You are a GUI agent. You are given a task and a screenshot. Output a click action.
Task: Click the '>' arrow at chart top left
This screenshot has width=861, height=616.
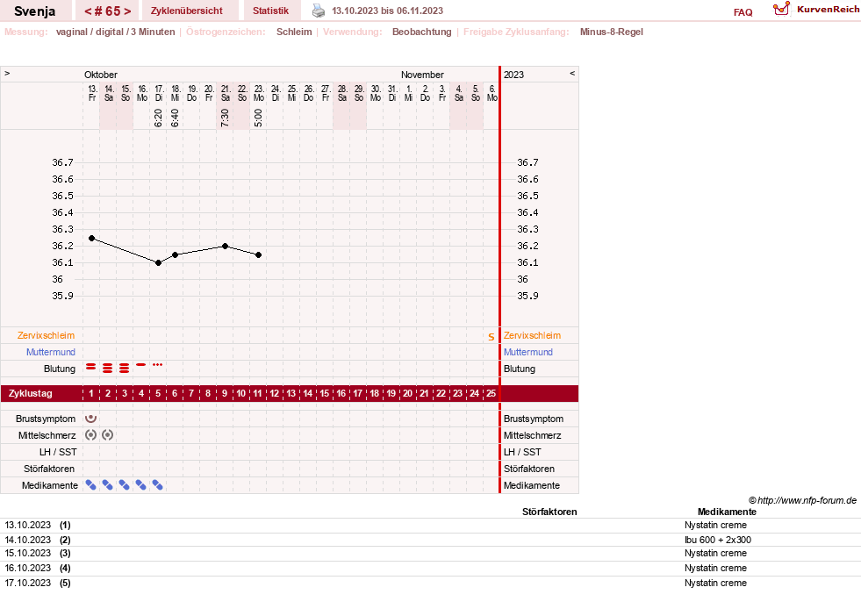click(7, 73)
